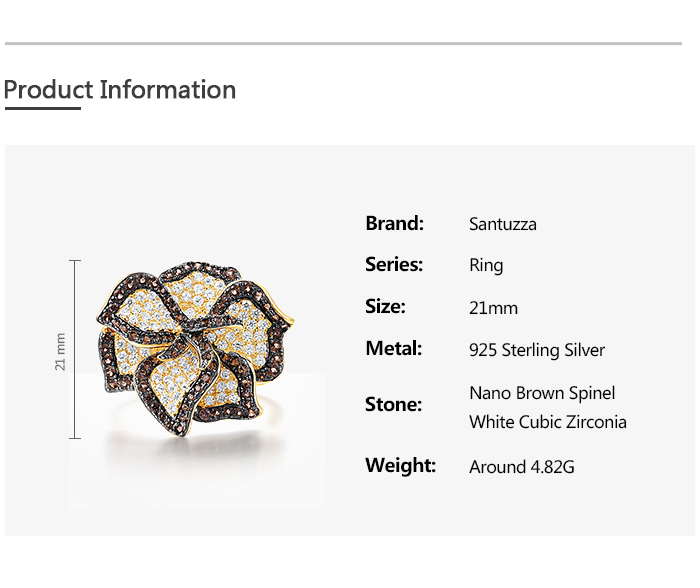Select the Around 4.82G weight value
This screenshot has height=588, width=700.
pyautogui.click(x=522, y=467)
